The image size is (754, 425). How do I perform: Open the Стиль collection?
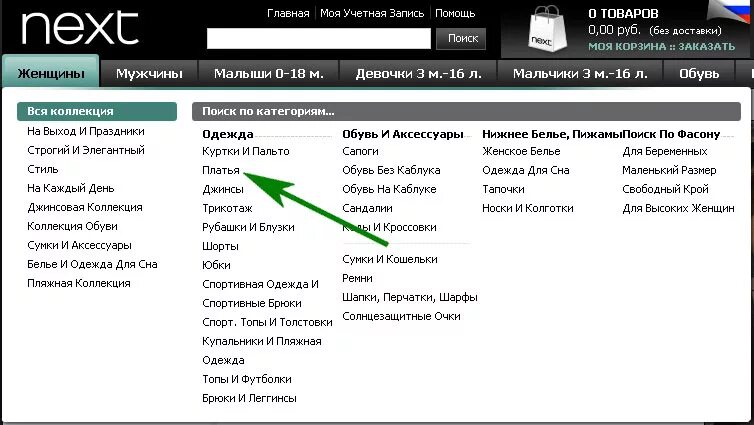(x=43, y=169)
